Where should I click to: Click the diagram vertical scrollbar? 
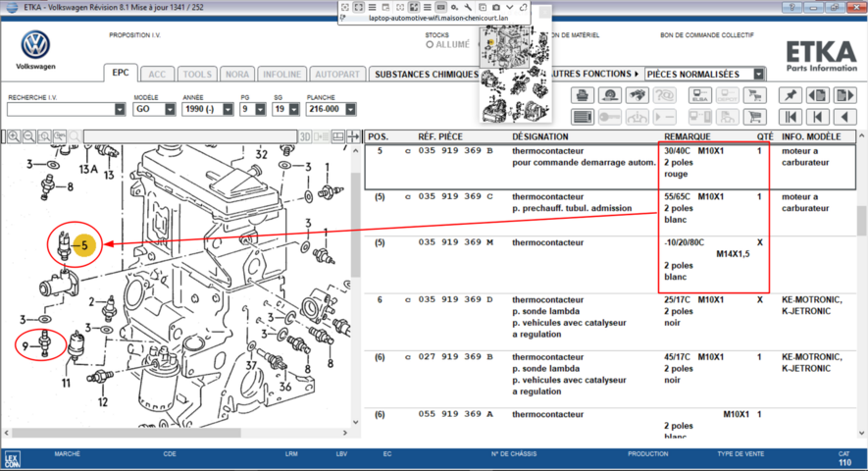pyautogui.click(x=355, y=225)
